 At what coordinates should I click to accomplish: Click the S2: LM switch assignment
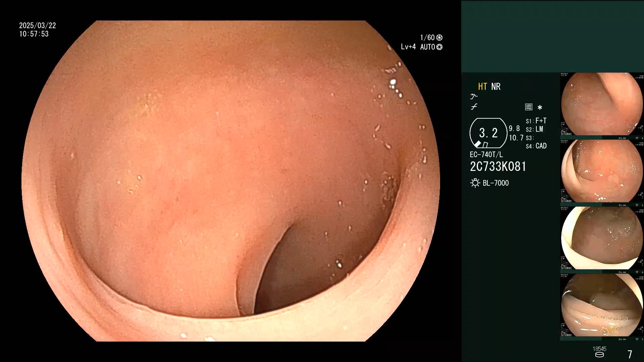534,129
